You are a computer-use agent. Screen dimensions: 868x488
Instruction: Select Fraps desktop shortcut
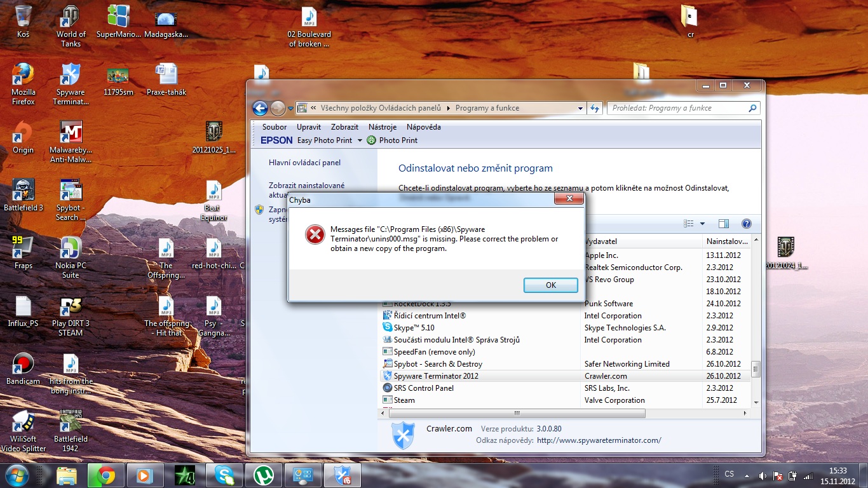point(23,253)
